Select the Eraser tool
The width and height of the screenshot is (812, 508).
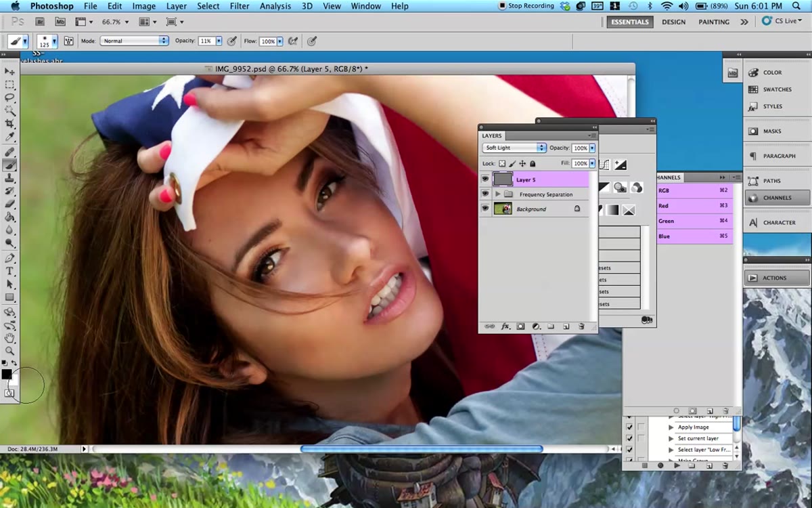pyautogui.click(x=9, y=203)
